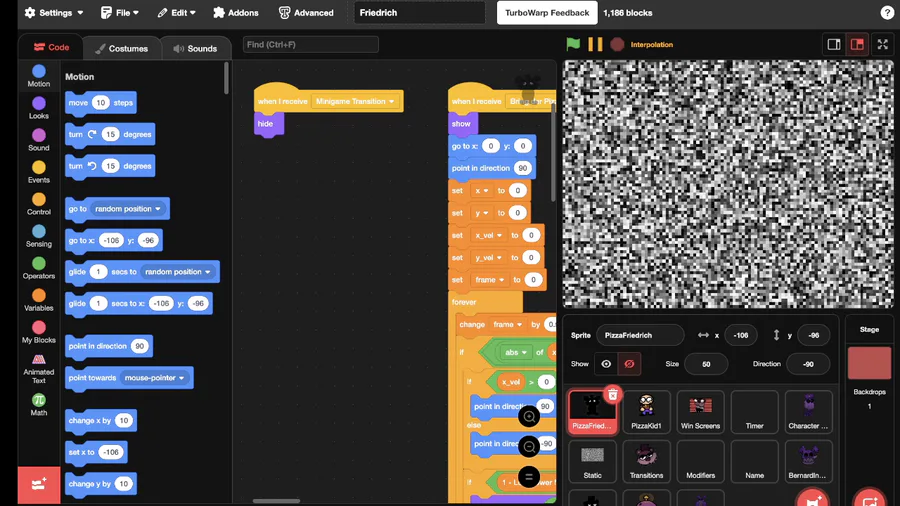Click the project title field Friedrich
This screenshot has height=506, width=900.
coord(419,13)
